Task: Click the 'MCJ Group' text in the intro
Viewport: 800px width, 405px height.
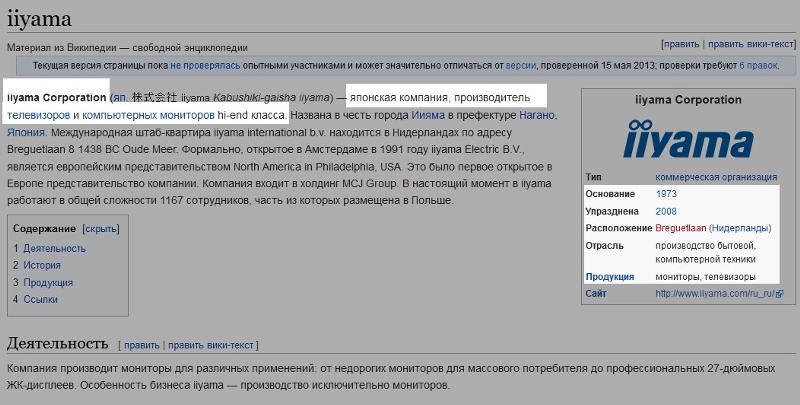Action: pyautogui.click(x=368, y=184)
